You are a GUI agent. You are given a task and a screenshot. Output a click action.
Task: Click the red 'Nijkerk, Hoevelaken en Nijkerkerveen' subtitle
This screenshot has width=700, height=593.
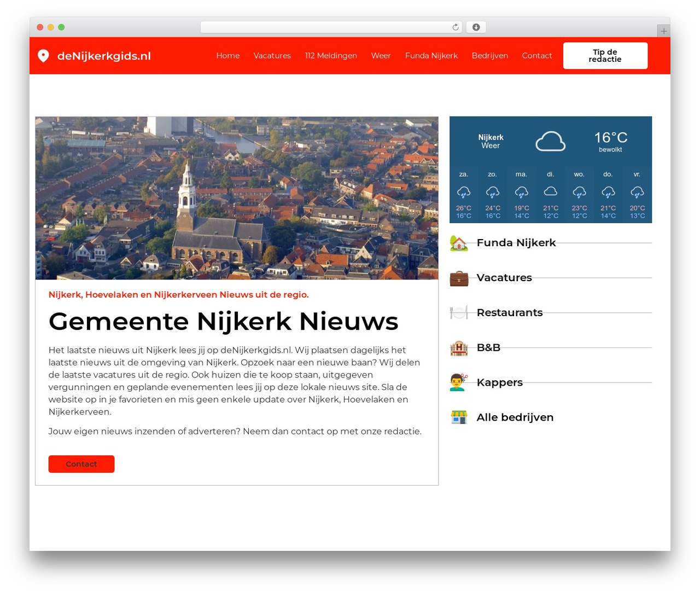point(179,295)
